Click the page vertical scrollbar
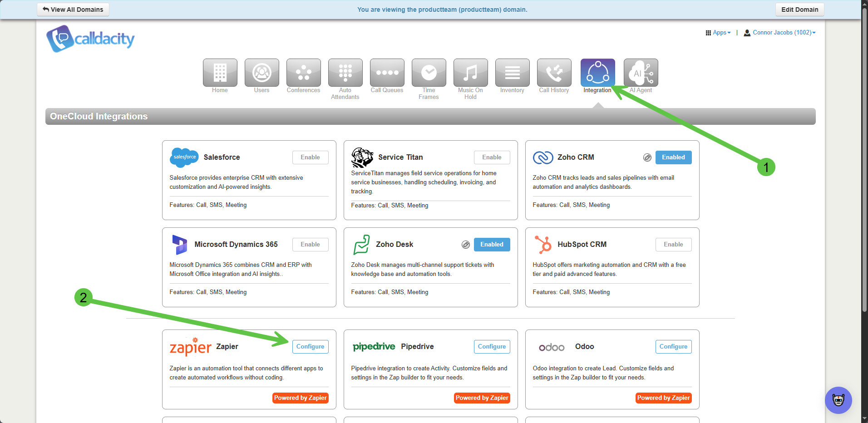 pyautogui.click(x=864, y=159)
